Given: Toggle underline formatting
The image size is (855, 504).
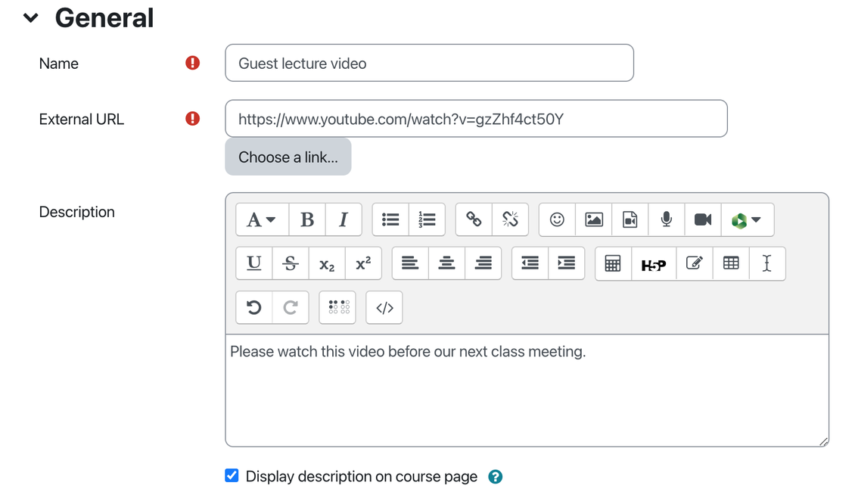Looking at the screenshot, I should point(254,263).
